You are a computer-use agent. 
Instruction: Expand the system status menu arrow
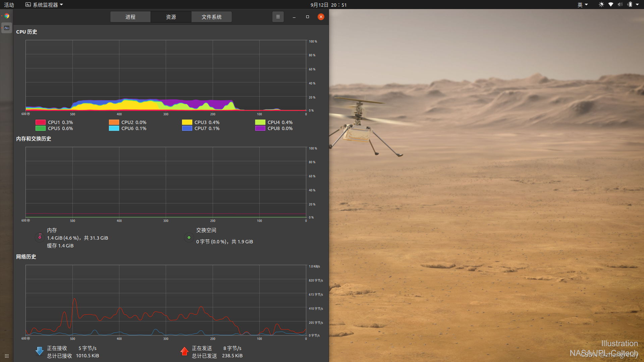637,5
